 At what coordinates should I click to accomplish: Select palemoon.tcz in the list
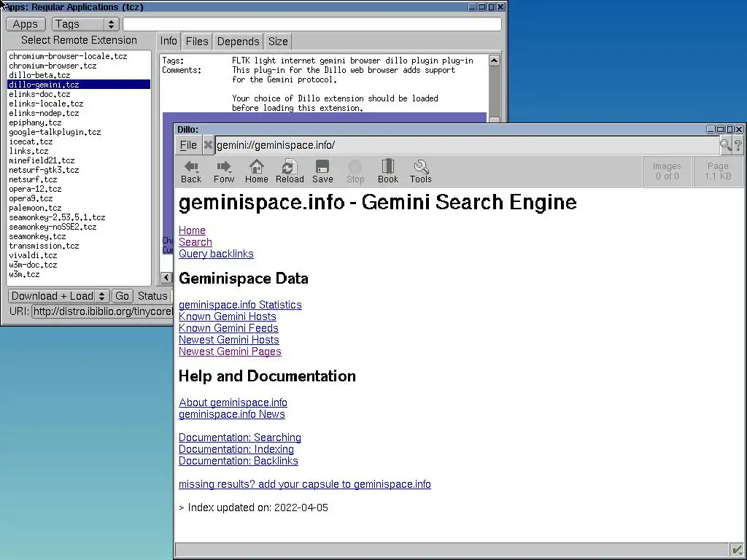click(79, 208)
